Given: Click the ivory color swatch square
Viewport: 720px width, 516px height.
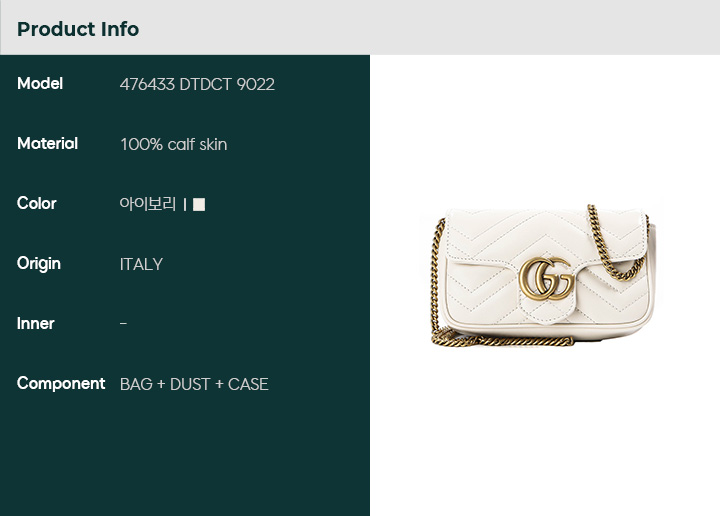Looking at the screenshot, I should click(x=199, y=204).
